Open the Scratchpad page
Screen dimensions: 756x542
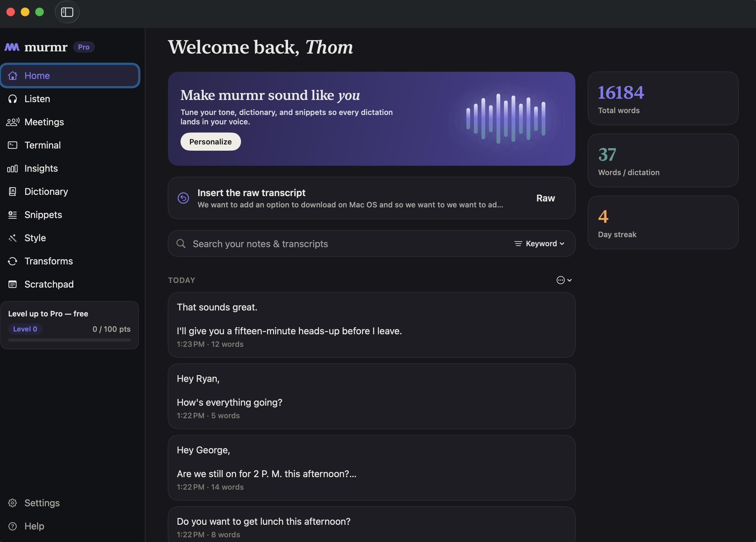[70, 284]
